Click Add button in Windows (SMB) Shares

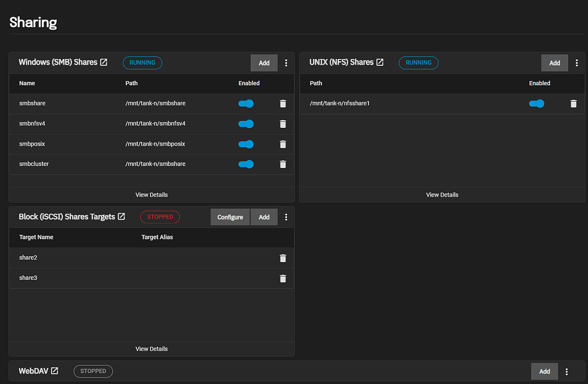click(264, 63)
